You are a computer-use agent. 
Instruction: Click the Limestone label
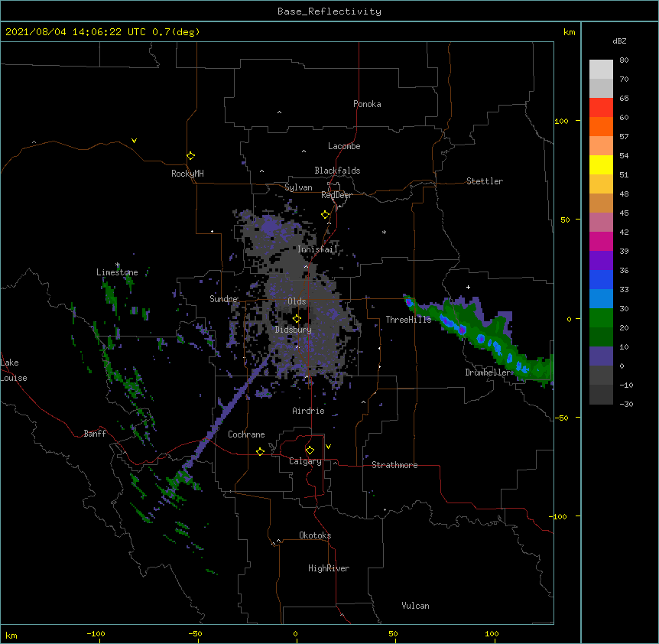(117, 272)
